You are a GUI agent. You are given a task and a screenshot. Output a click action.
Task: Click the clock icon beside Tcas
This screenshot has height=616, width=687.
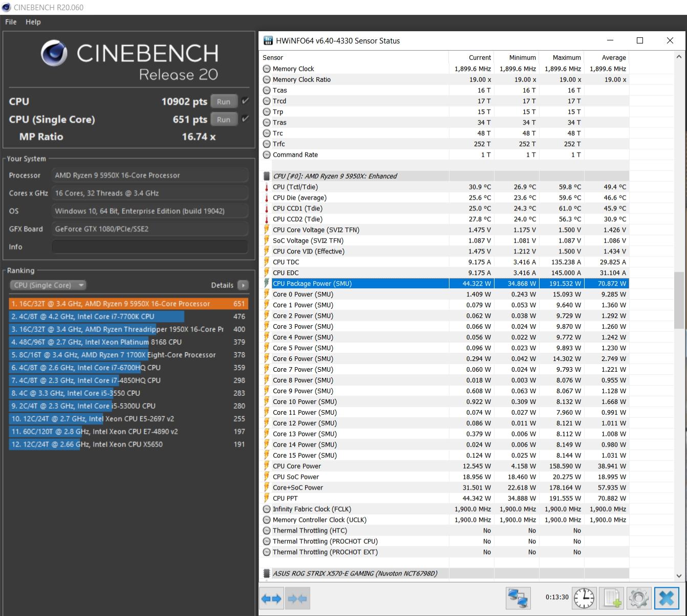[x=267, y=90]
